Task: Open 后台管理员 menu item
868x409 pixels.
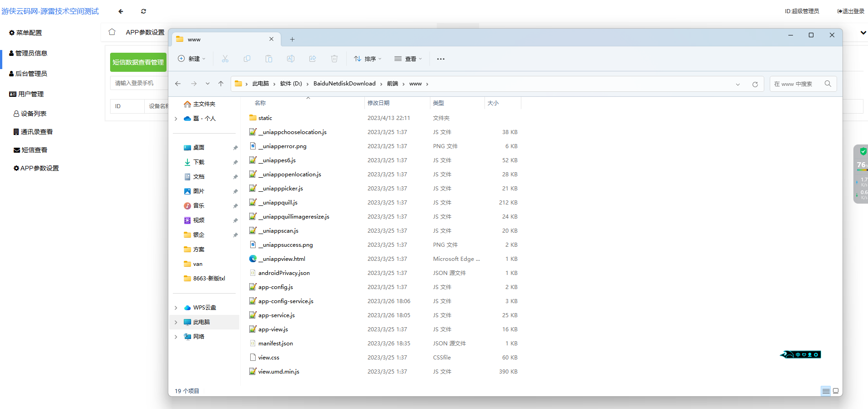Action: click(x=28, y=74)
